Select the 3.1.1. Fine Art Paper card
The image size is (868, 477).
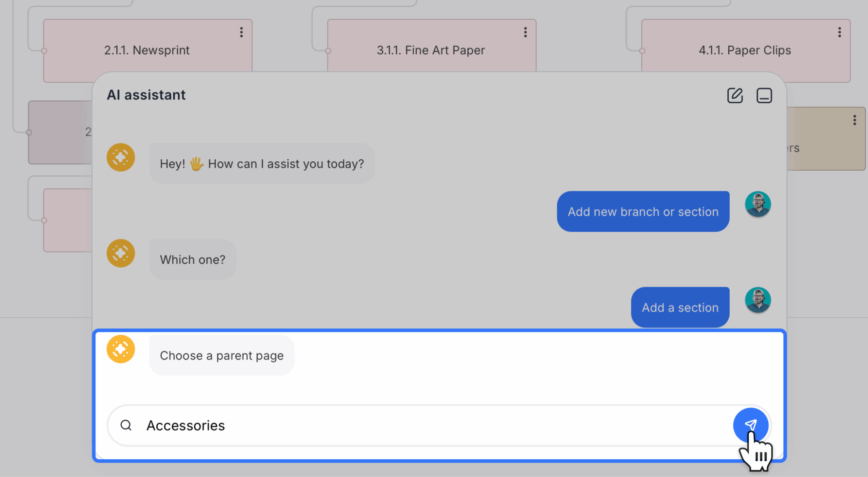431,45
